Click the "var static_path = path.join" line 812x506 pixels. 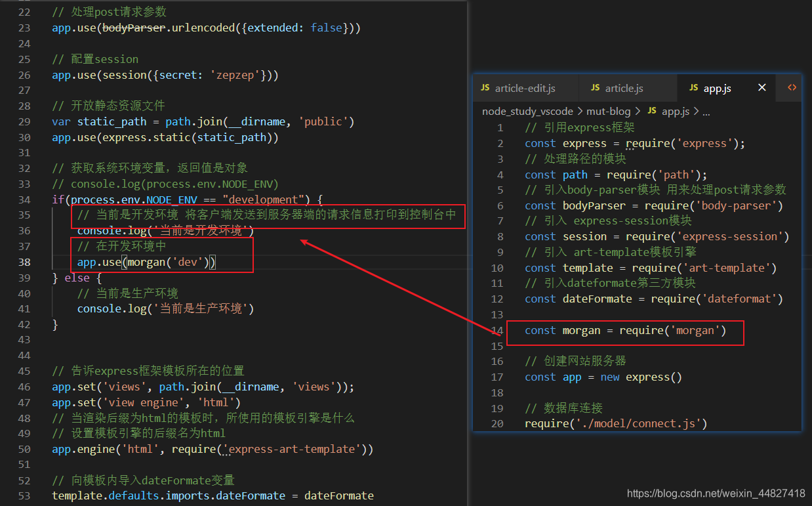(x=203, y=122)
